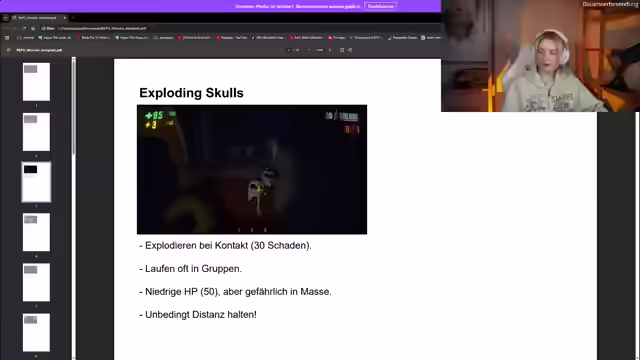Click the line 'Laufen oft in Gruppen.'

point(191,269)
